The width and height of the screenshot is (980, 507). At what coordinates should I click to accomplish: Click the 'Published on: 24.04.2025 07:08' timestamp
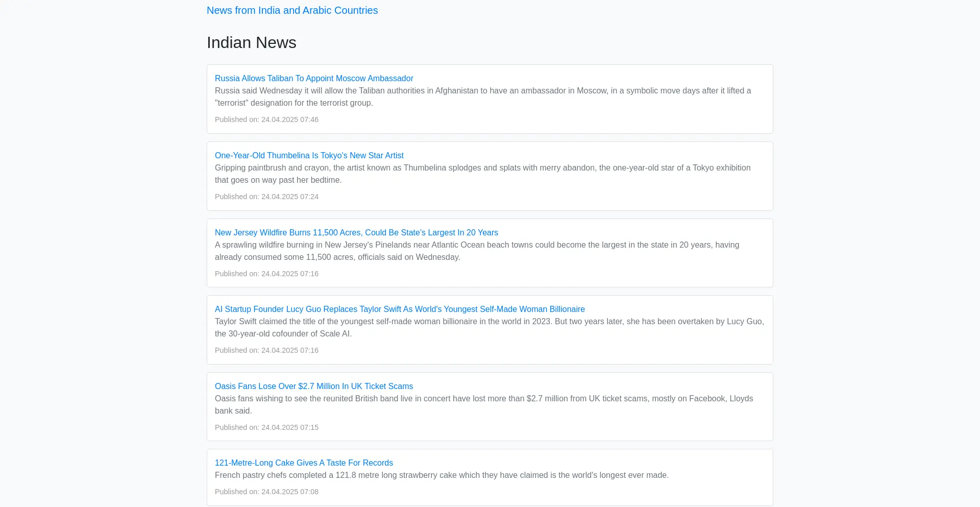tap(266, 492)
